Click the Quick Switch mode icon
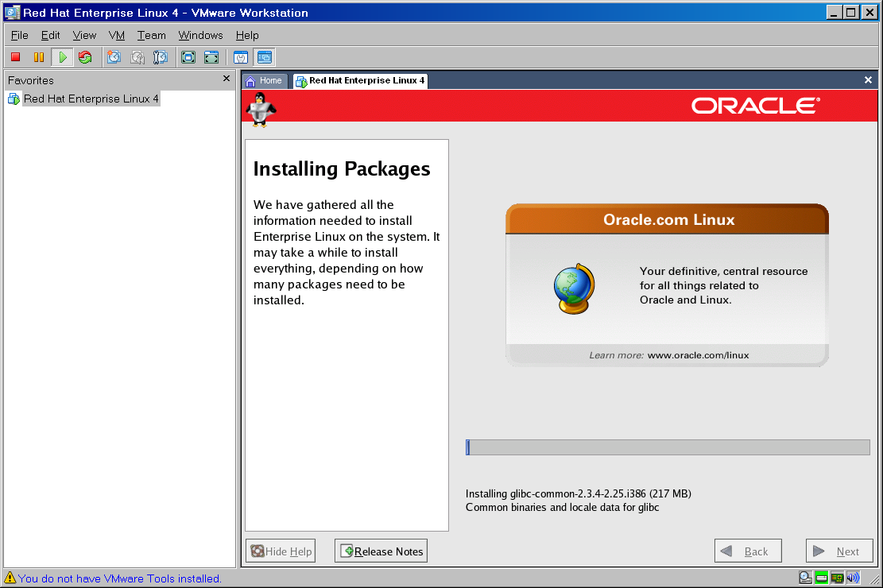Image resolution: width=883 pixels, height=588 pixels. [211, 57]
